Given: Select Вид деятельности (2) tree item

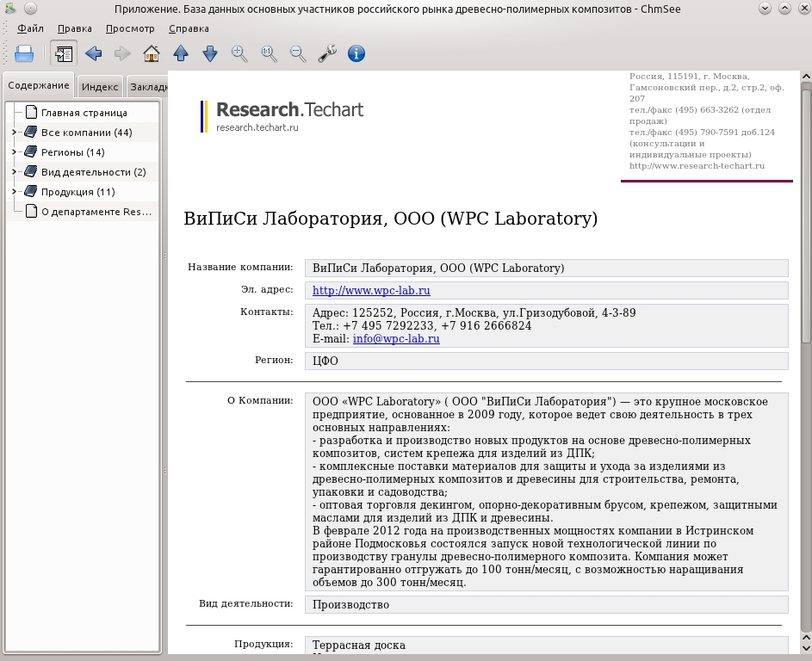Looking at the screenshot, I should coord(94,172).
